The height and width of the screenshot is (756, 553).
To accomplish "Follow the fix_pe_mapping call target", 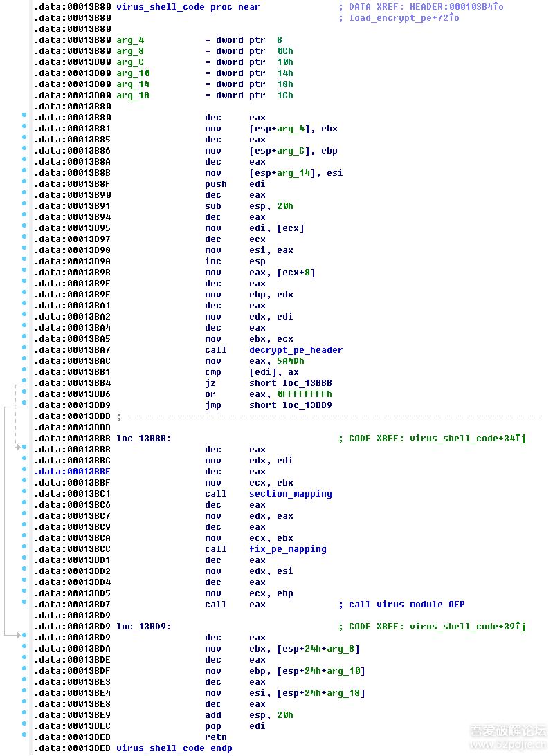I will [288, 549].
